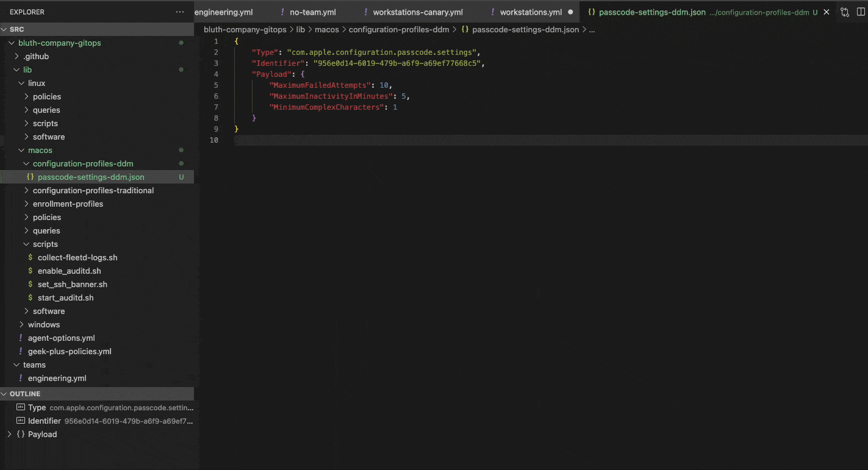Click the shell icon beside enable_auditd.sh
868x470 pixels.
[x=30, y=271]
